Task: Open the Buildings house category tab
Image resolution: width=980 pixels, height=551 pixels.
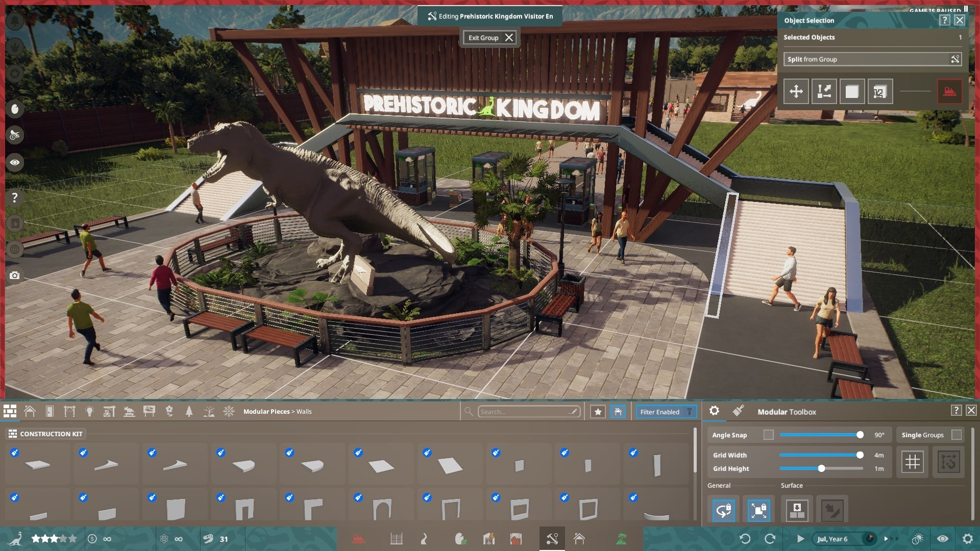Action: pyautogui.click(x=30, y=411)
